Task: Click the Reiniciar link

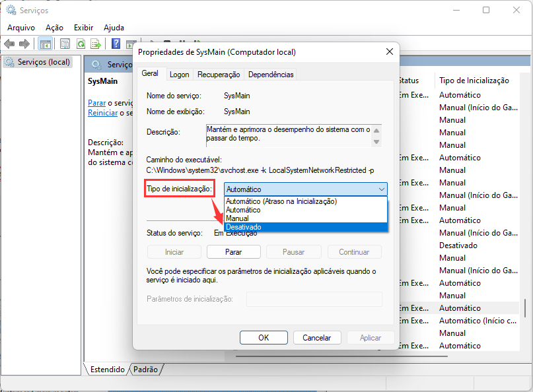Action: tap(102, 113)
